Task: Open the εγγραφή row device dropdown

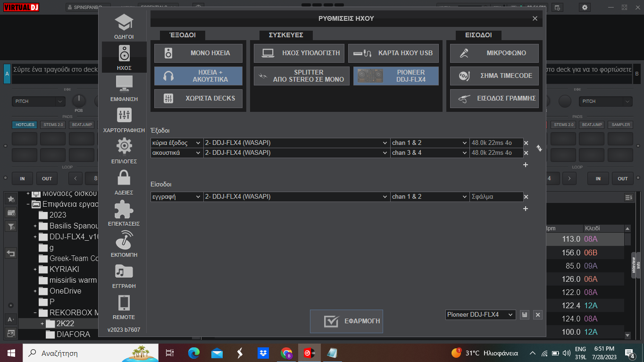Action: [297, 197]
